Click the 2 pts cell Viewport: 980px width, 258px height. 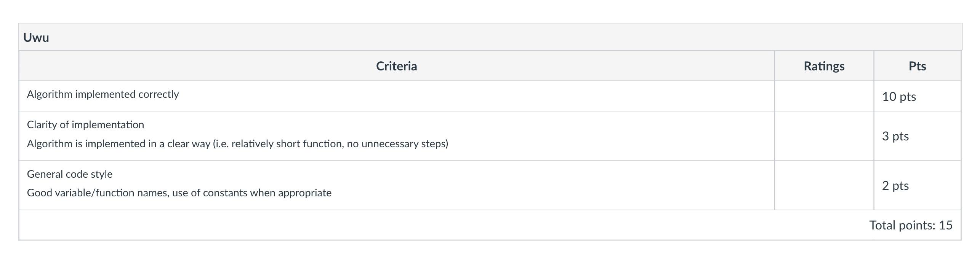pos(918,185)
